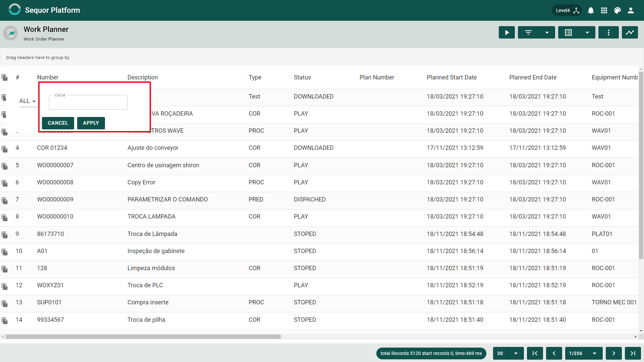Click the Plan Number column header
This screenshot has height=362, width=644.
[x=377, y=77]
